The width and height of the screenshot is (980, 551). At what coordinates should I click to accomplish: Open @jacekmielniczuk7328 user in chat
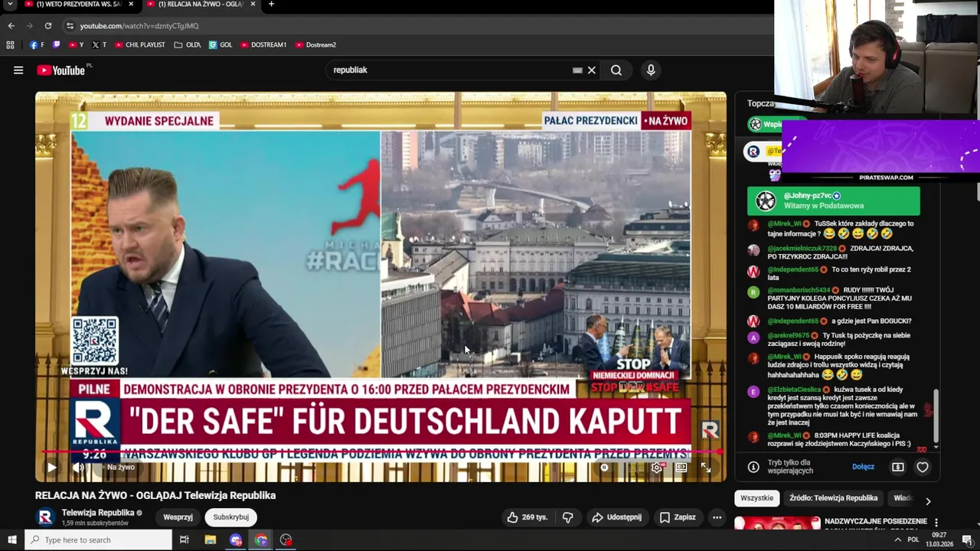click(x=802, y=248)
